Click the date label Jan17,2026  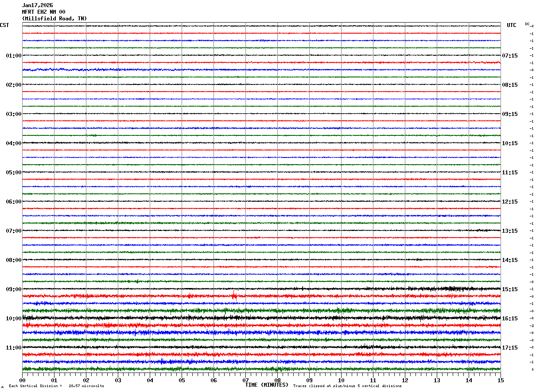[37, 5]
